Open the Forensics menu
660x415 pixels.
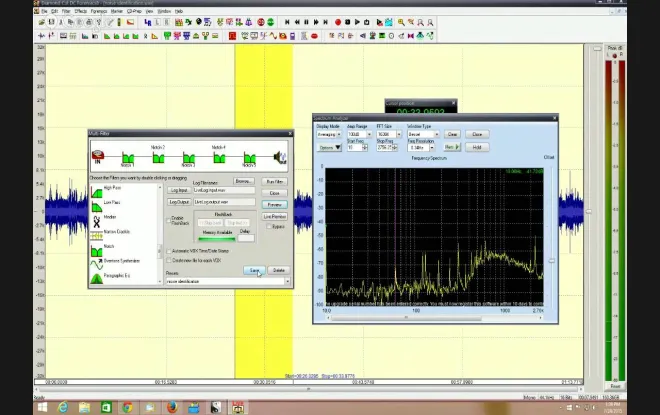pyautogui.click(x=99, y=11)
